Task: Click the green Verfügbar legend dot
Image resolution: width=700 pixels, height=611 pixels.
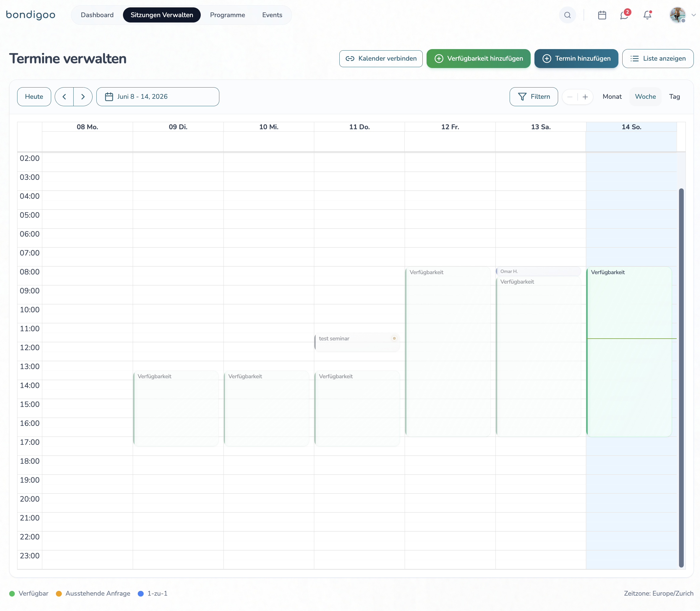Action: [12, 594]
